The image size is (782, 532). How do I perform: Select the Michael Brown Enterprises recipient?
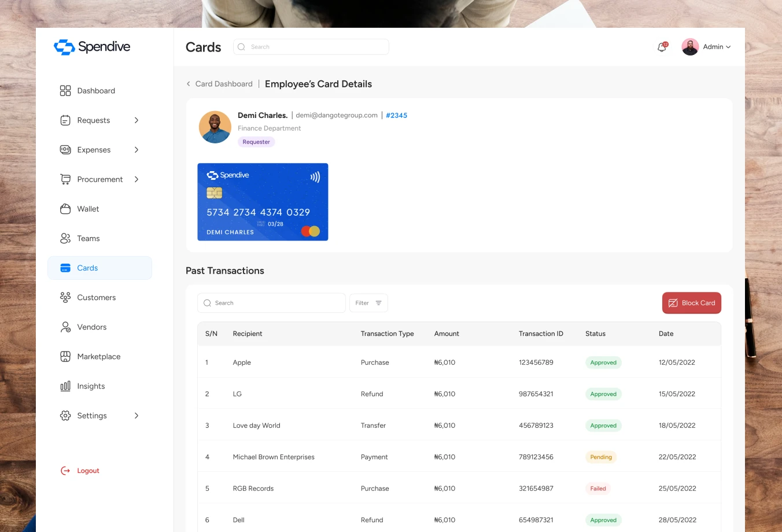(274, 457)
